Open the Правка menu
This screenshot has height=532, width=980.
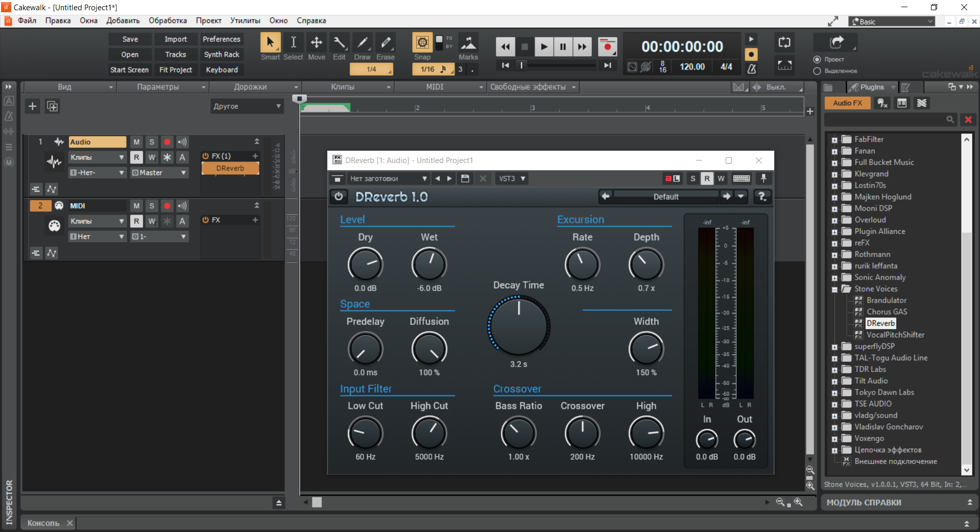tap(58, 20)
